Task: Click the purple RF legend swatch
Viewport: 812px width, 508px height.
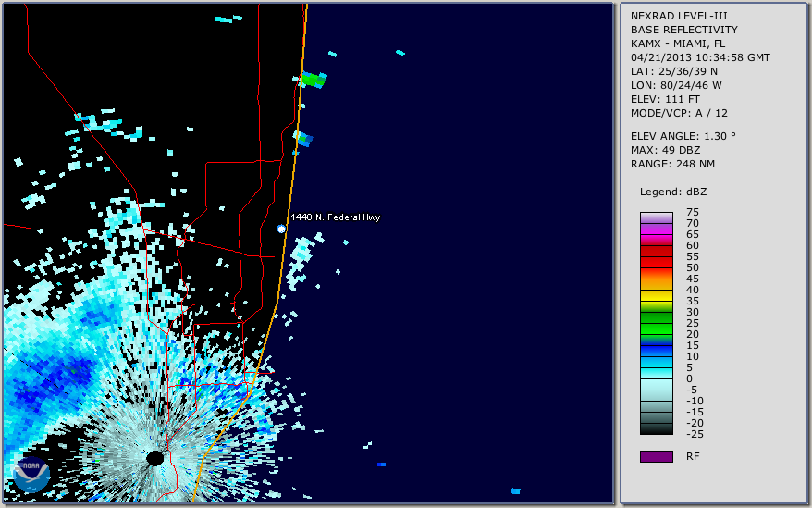Action: click(x=657, y=456)
